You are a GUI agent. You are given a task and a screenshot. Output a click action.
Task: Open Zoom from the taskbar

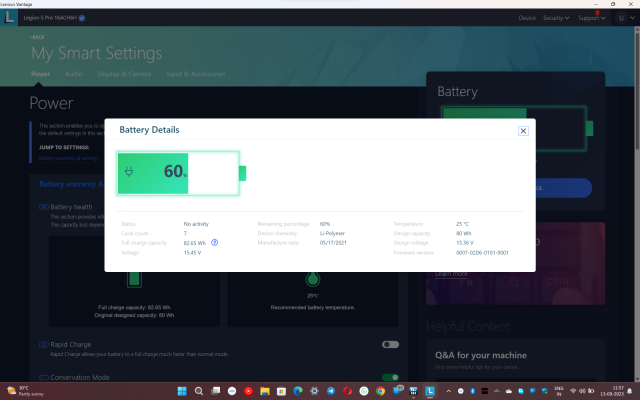(x=232, y=391)
